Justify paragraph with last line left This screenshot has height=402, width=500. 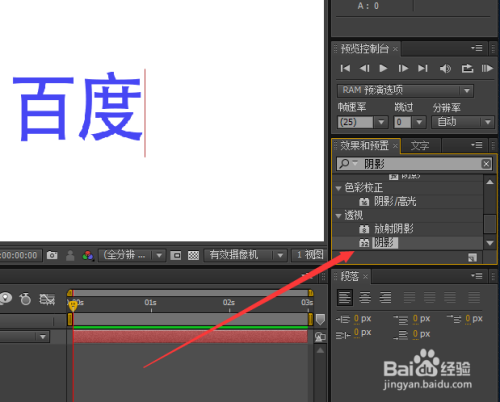point(410,297)
